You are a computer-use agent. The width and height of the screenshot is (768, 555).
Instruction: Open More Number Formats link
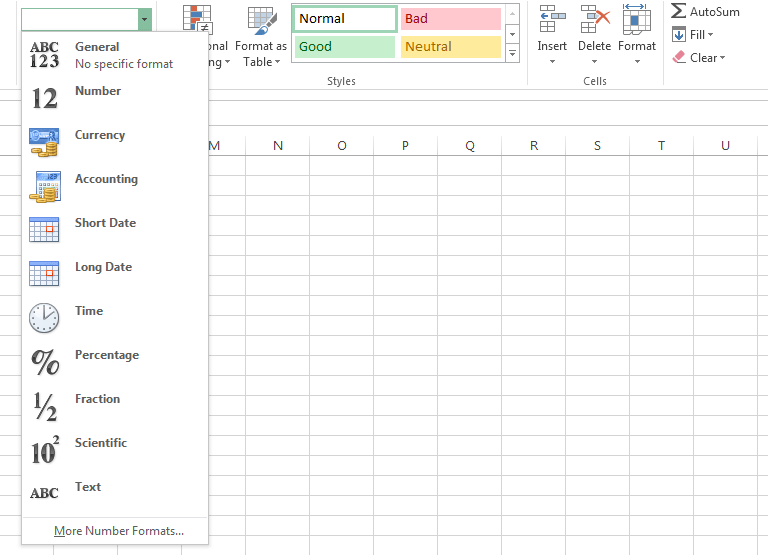(119, 531)
